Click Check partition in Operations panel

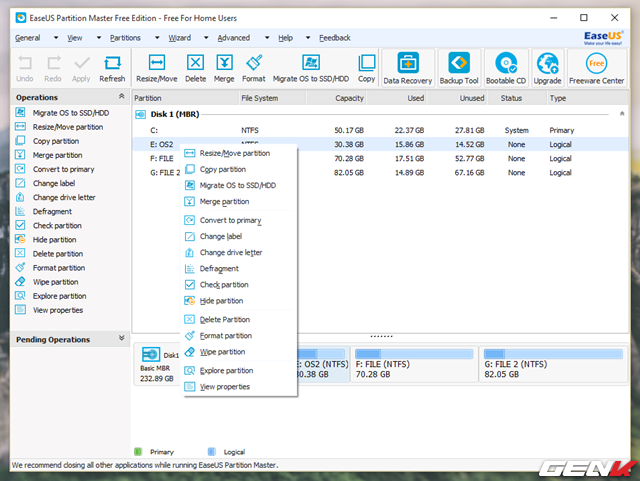pos(57,226)
